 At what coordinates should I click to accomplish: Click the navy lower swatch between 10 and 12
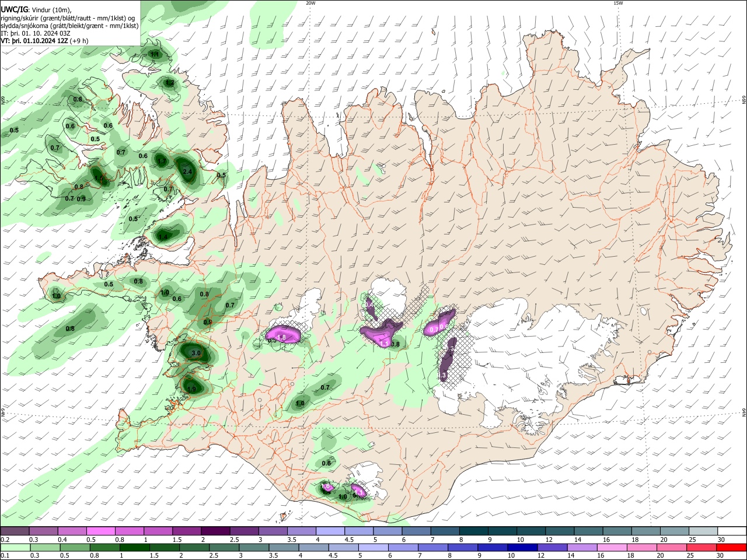(x=523, y=547)
